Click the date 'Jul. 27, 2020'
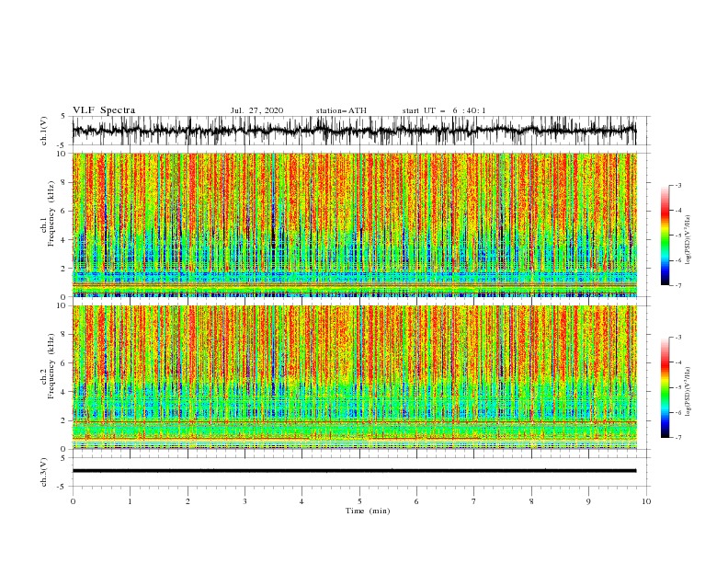This screenshot has width=728, height=563. pos(256,110)
